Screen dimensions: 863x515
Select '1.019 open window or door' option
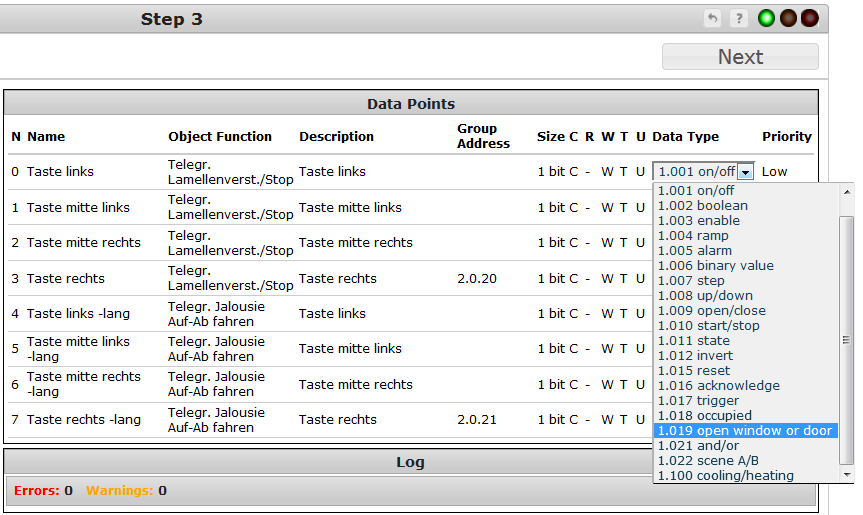click(x=744, y=431)
